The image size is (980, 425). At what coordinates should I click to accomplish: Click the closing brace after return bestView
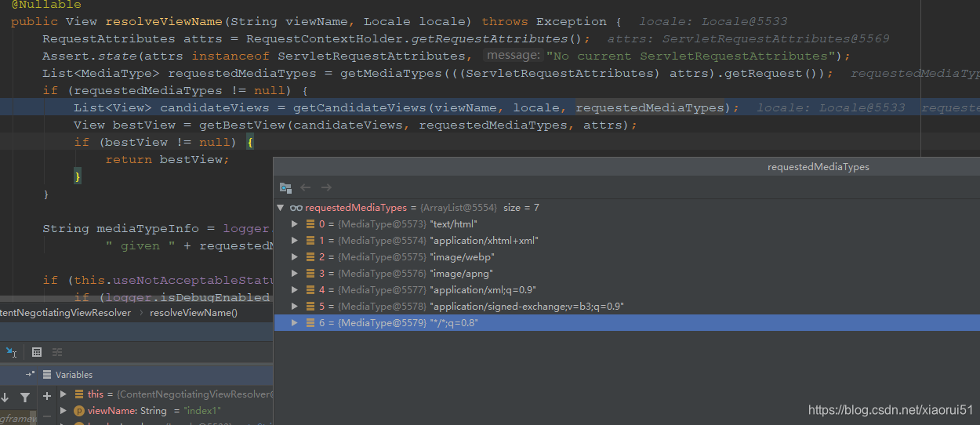[x=78, y=176]
